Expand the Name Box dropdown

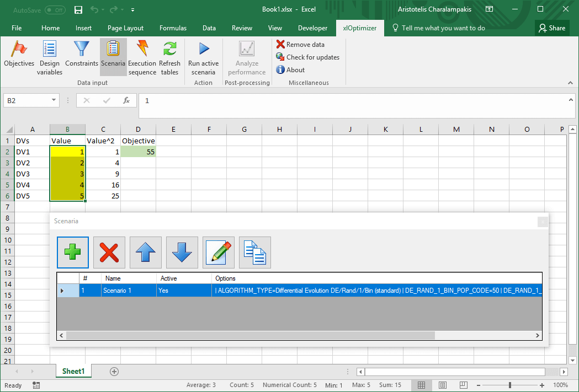(x=54, y=100)
